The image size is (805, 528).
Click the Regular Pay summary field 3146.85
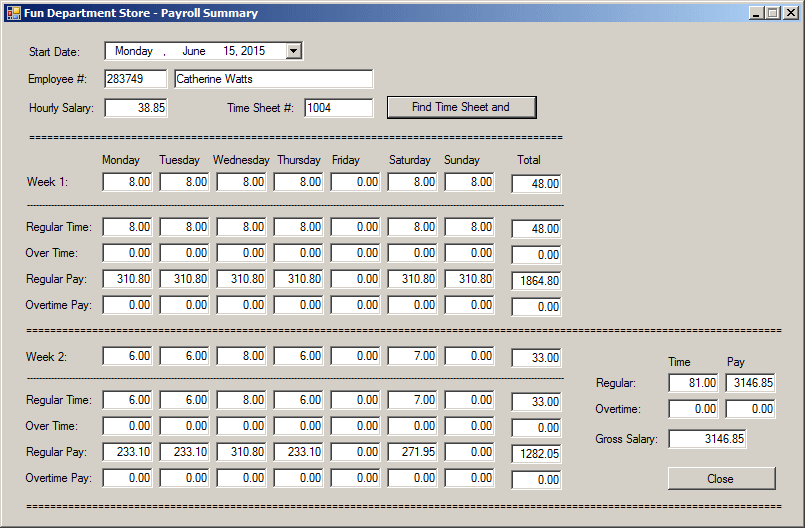tap(750, 383)
